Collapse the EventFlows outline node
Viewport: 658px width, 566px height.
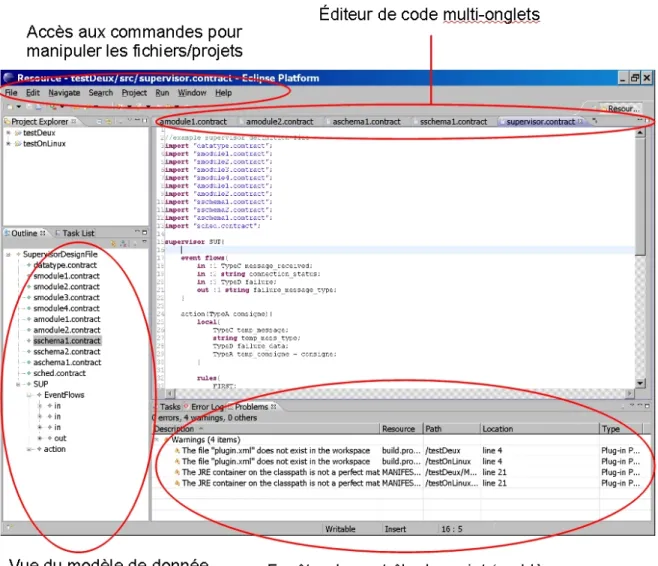29,395
